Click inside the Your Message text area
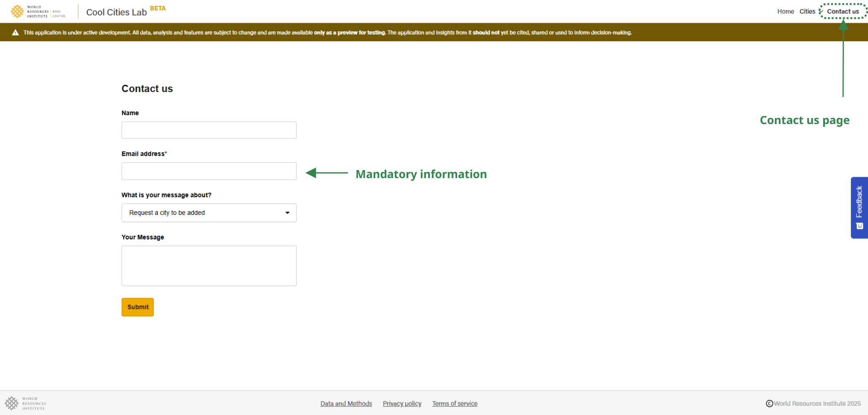Screen dimensions: 868x415 [x=209, y=266]
